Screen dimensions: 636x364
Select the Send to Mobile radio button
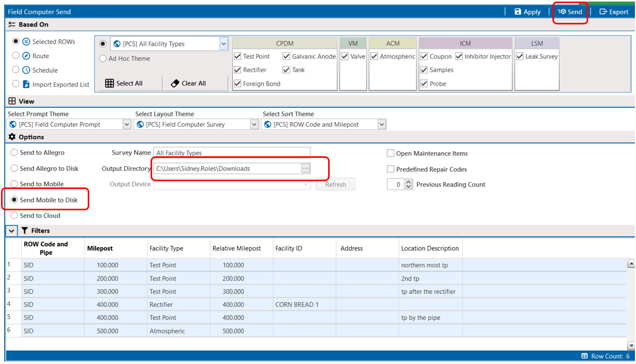click(15, 184)
